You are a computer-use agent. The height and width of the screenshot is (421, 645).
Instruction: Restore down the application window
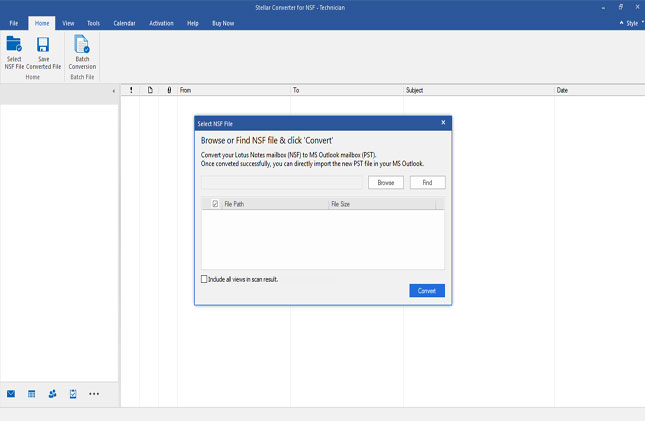[x=620, y=7]
